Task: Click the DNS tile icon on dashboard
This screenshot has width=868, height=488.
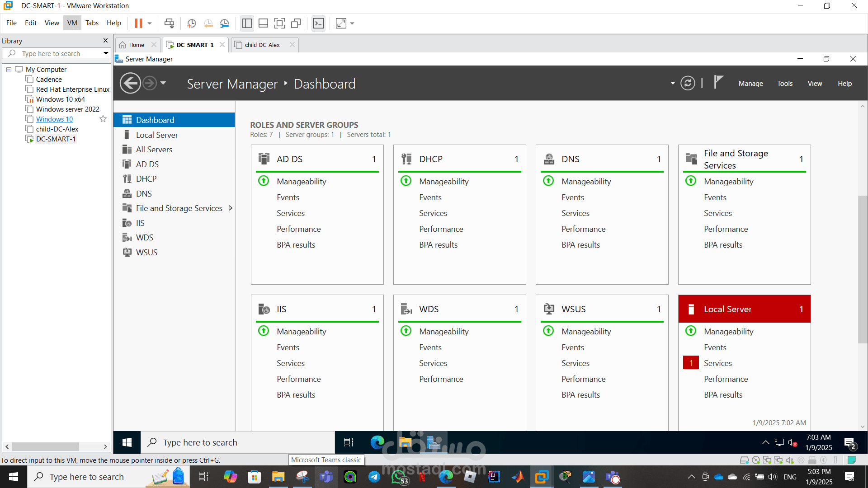Action: (549, 159)
